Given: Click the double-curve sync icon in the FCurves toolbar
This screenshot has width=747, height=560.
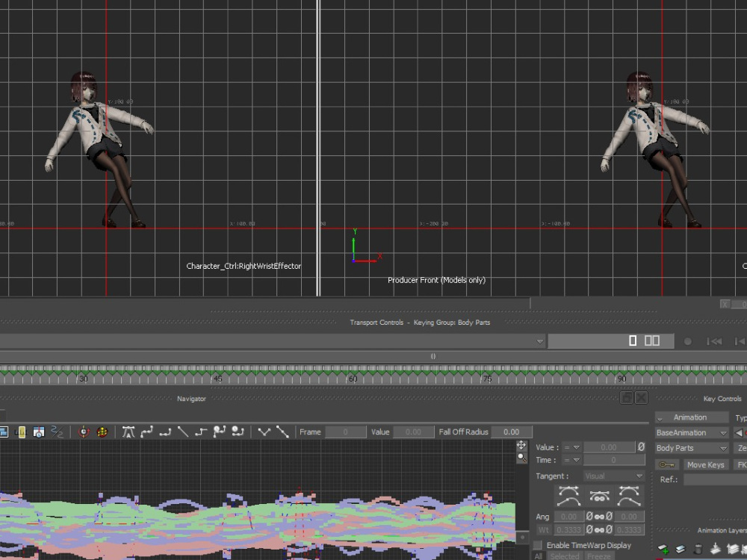Looking at the screenshot, I should [x=58, y=432].
